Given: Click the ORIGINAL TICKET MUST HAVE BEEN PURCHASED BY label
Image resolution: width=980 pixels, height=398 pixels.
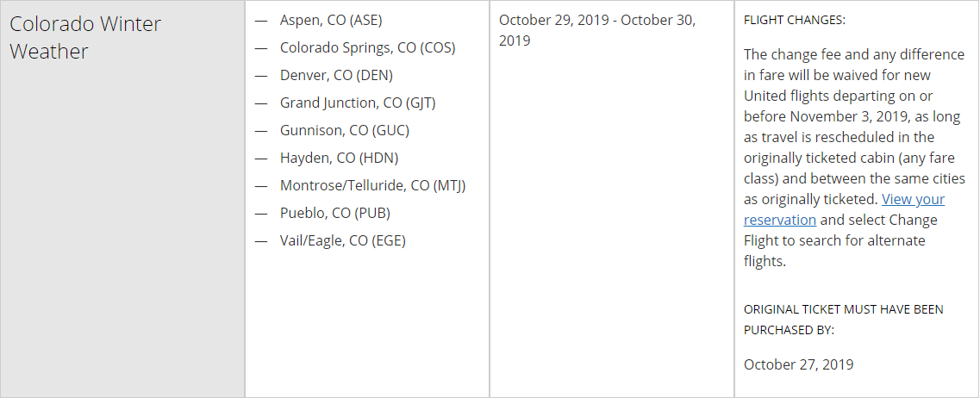Looking at the screenshot, I should [x=843, y=319].
